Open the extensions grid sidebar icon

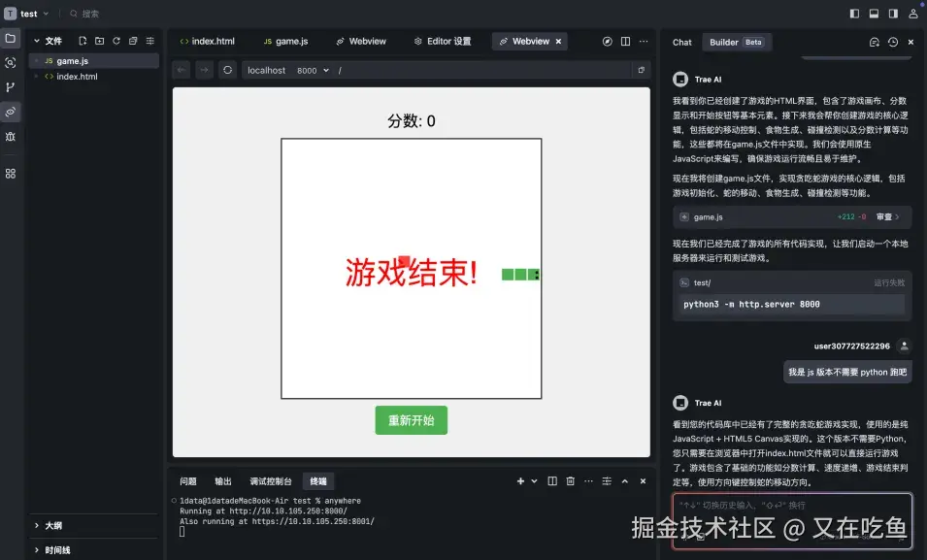(x=10, y=174)
